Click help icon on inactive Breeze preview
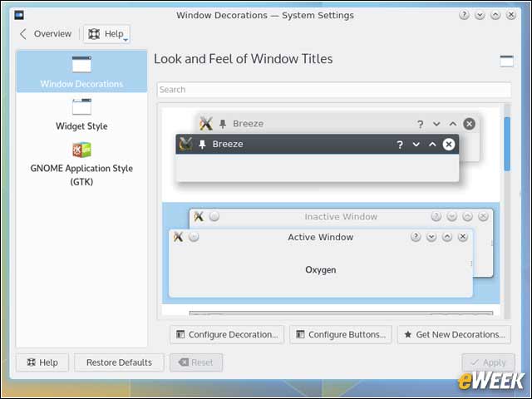Screen dimensions: 532x399 click(420, 125)
